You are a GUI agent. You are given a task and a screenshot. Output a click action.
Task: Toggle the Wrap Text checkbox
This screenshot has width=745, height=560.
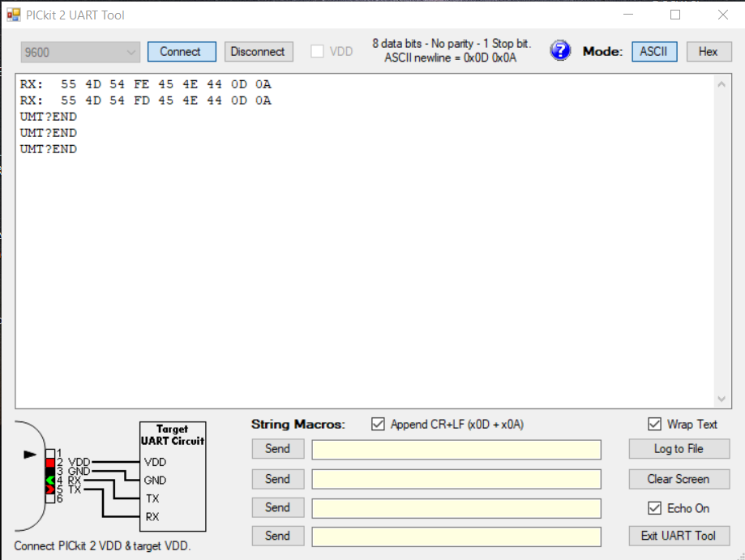pos(654,424)
